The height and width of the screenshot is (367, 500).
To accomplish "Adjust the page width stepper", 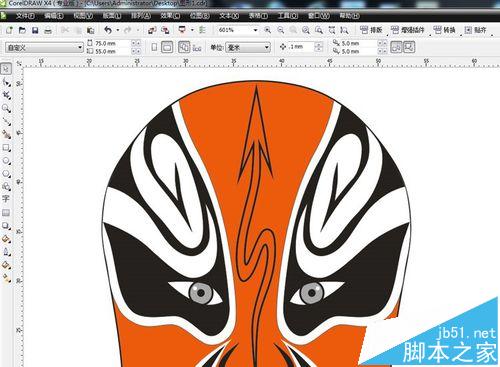I will [x=136, y=43].
